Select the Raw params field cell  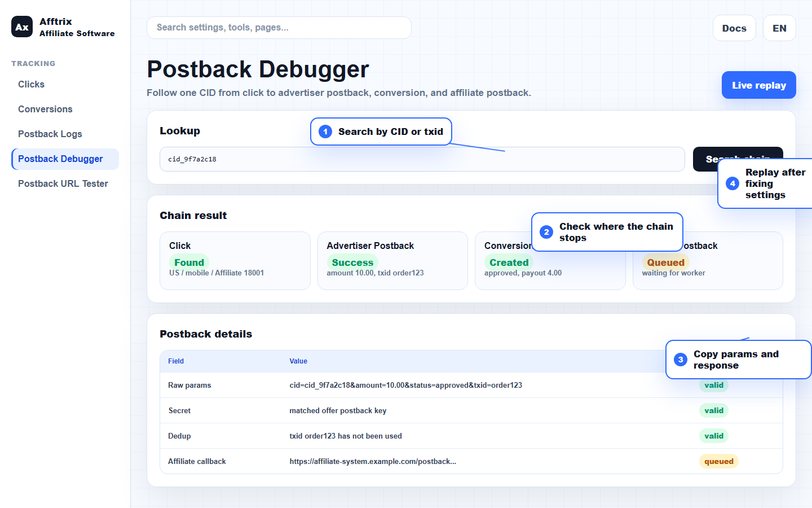(x=189, y=386)
